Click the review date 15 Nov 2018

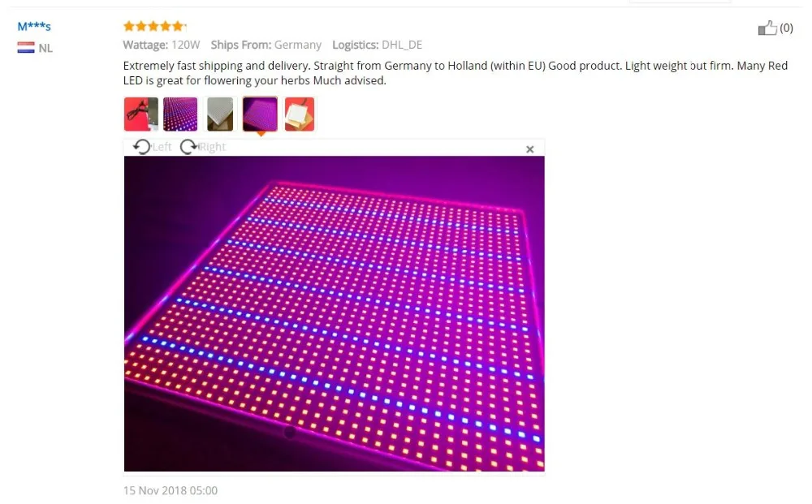coord(171,490)
